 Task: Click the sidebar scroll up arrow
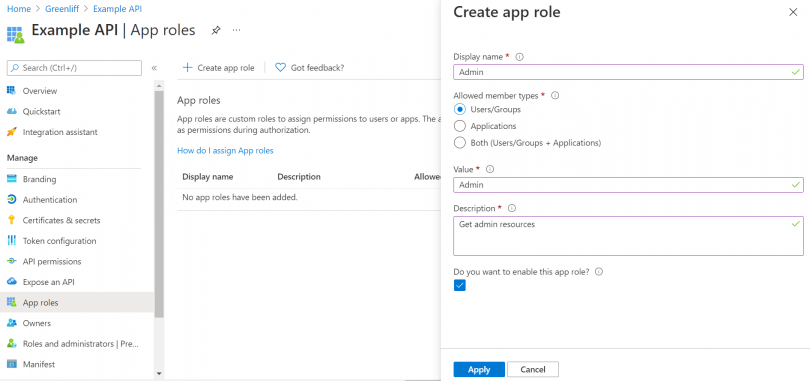click(159, 85)
